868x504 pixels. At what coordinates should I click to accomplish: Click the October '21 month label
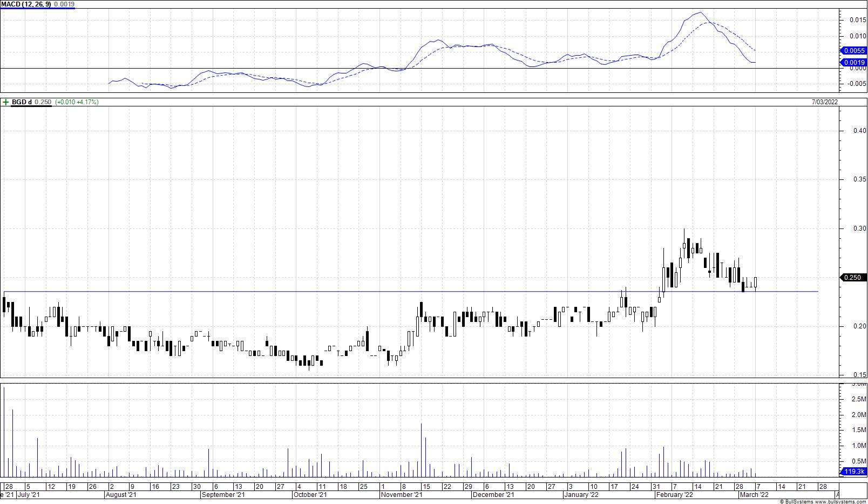(x=310, y=495)
